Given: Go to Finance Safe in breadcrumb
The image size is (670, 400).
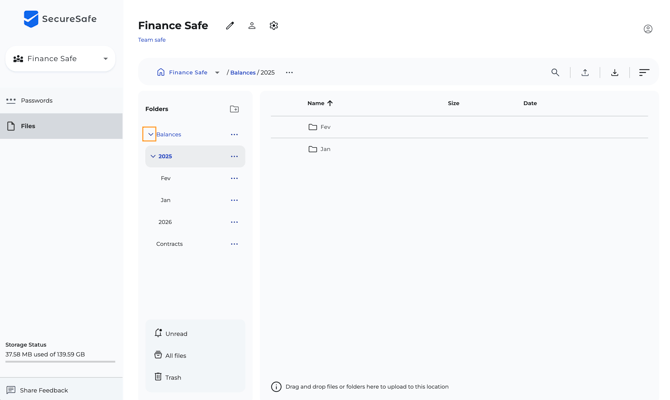Looking at the screenshot, I should (188, 73).
